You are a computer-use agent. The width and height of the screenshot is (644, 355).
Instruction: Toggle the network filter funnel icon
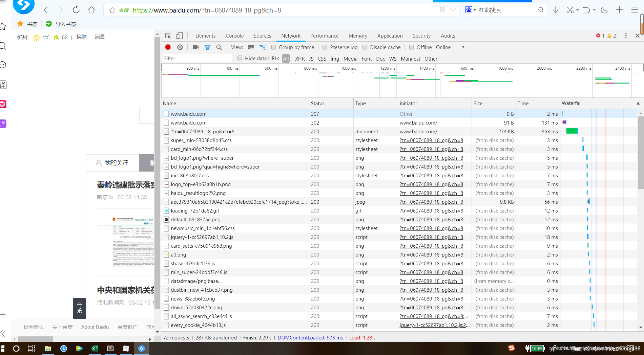tap(207, 47)
